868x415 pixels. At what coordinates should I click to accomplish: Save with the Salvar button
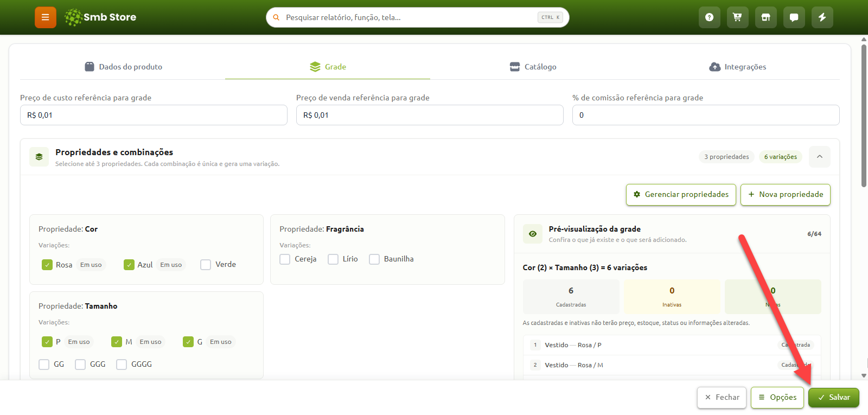834,398
